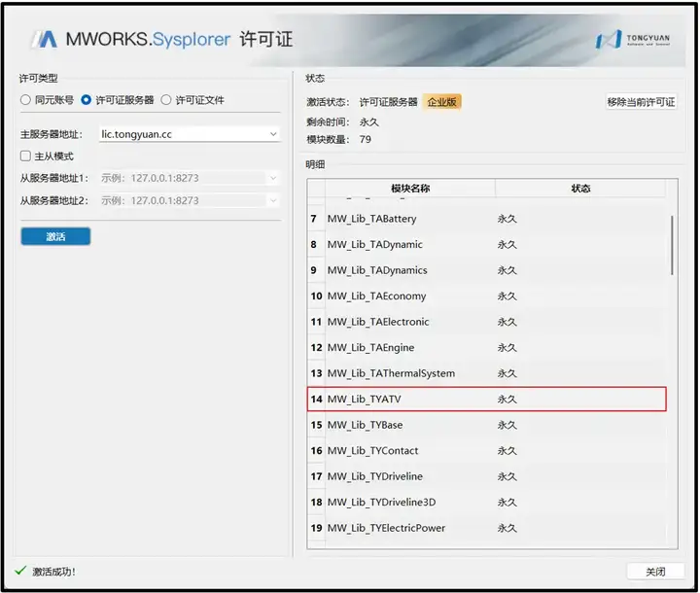This screenshot has width=700, height=593.
Task: Click the 模块数量 value 79
Action: tap(366, 140)
